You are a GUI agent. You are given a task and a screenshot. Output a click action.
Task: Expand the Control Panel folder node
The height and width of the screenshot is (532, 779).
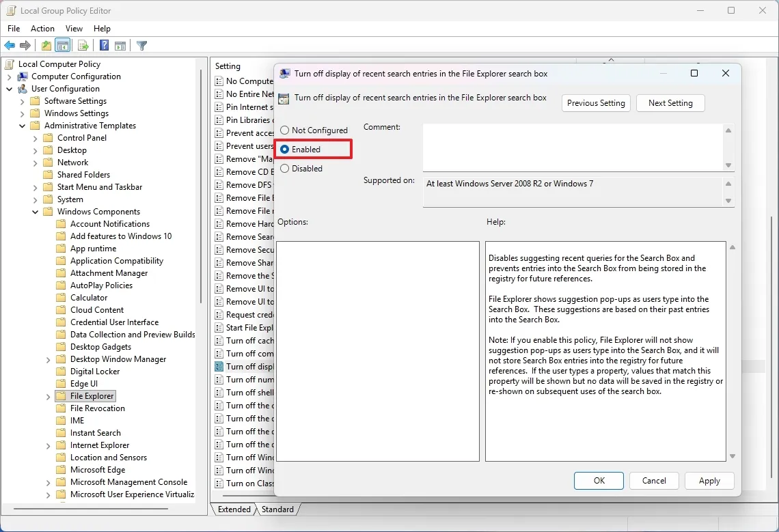35,138
